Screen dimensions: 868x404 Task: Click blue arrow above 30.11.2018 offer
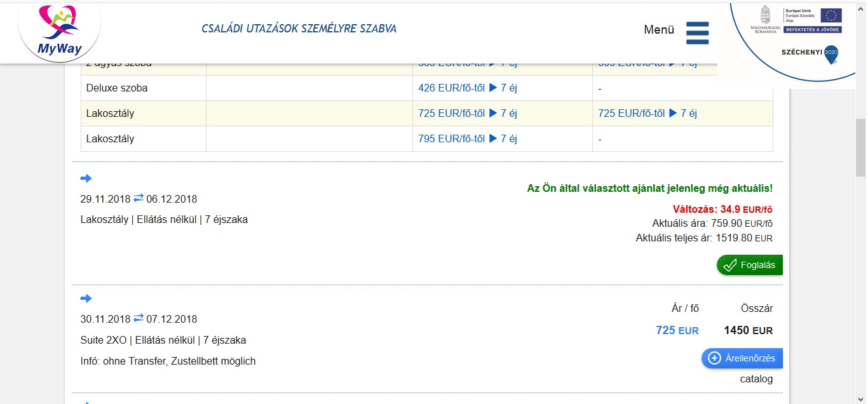[86, 299]
